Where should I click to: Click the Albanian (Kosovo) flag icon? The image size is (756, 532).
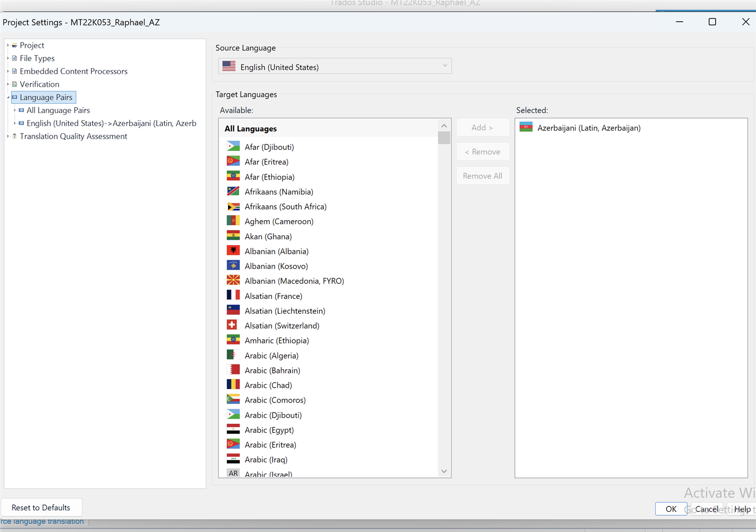pyautogui.click(x=233, y=266)
